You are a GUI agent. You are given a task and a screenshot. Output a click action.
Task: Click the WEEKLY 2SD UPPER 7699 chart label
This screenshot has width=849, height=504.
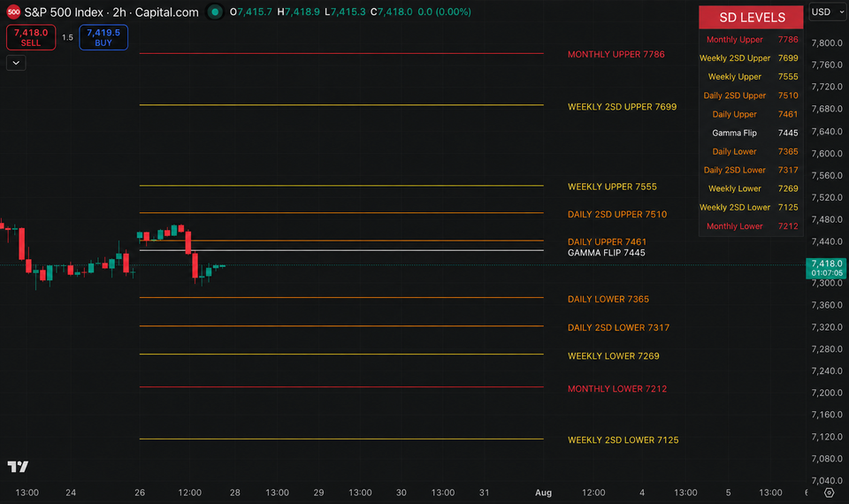tap(622, 107)
